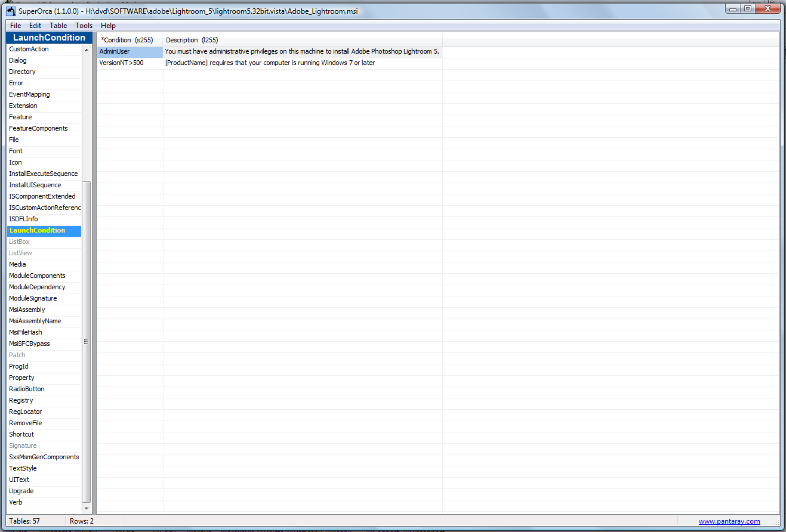Select the CustomAction table
The width and height of the screenshot is (786, 532).
point(44,49)
